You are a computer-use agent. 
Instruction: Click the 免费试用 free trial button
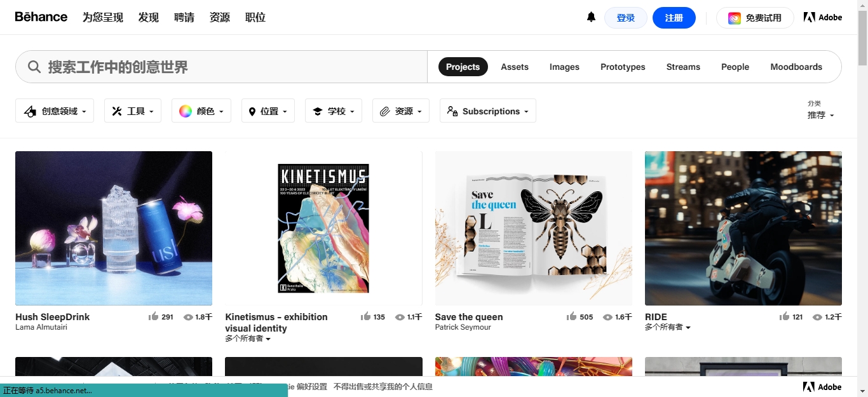[x=755, y=18]
